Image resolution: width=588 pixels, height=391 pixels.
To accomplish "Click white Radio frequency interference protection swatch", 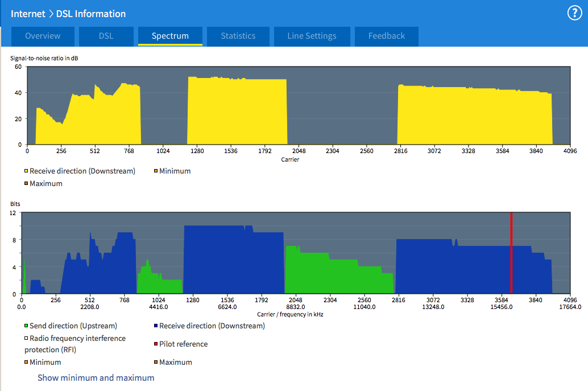I will [x=26, y=339].
